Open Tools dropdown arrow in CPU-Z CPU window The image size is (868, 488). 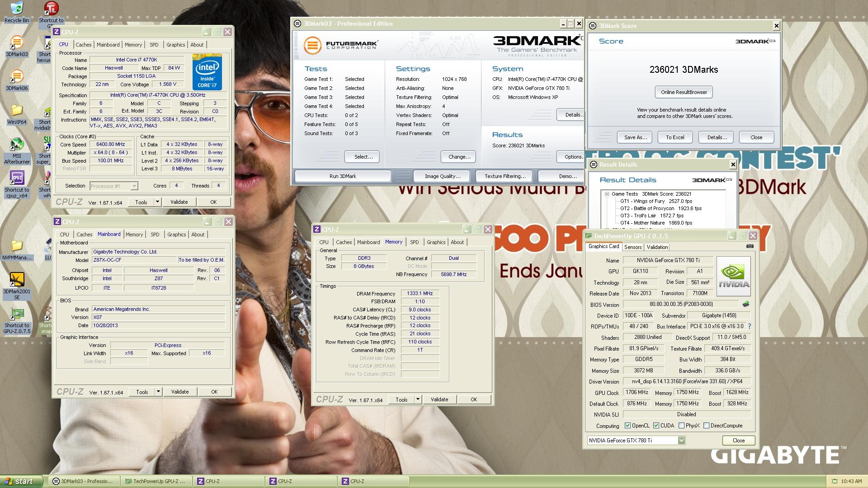(x=157, y=202)
